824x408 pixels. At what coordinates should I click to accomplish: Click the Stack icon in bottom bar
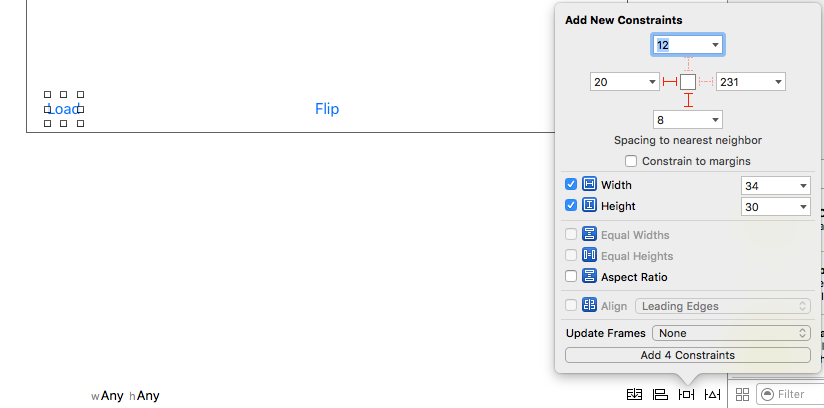pos(634,395)
